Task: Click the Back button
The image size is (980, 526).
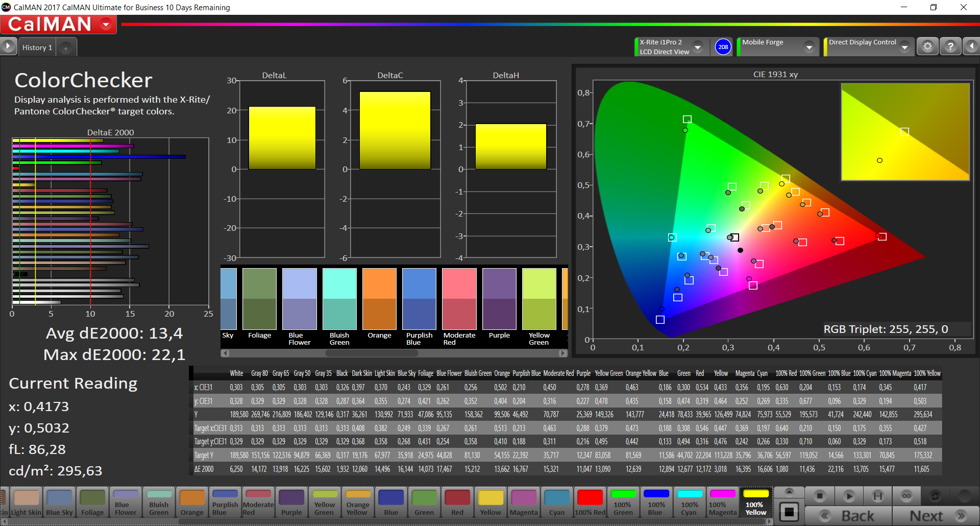Action: pos(849,516)
